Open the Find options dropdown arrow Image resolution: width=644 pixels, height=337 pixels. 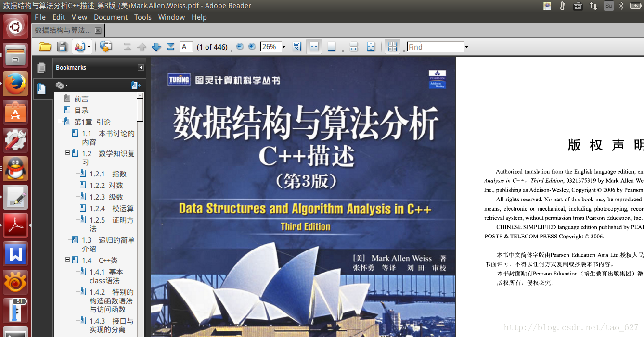(466, 47)
